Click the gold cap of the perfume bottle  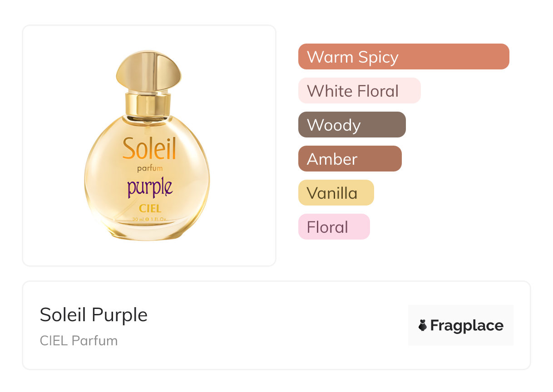click(148, 71)
